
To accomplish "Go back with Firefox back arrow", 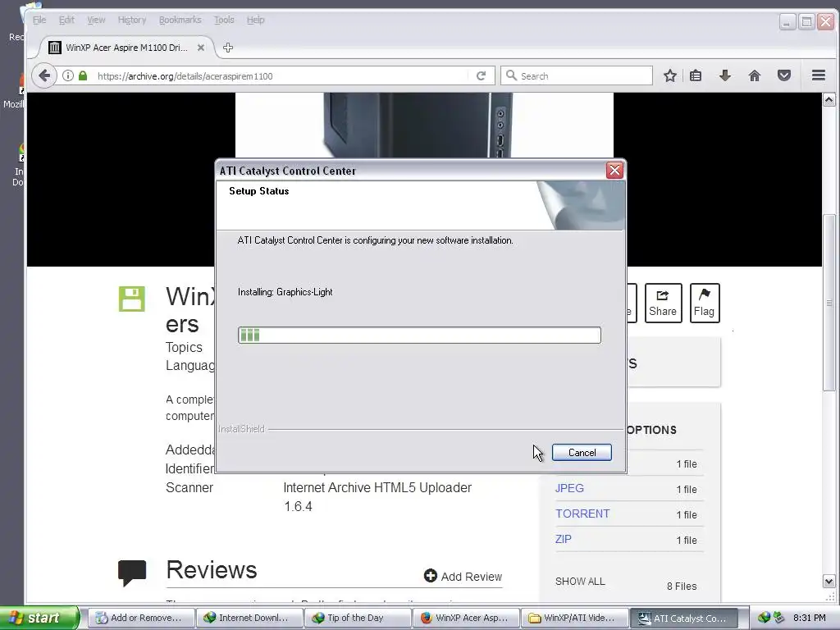I will pos(44,75).
